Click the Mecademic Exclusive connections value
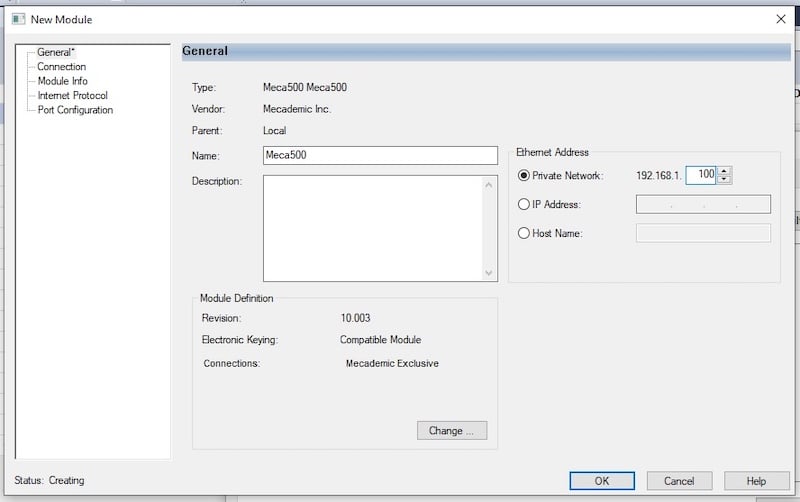This screenshot has height=502, width=800. [392, 363]
